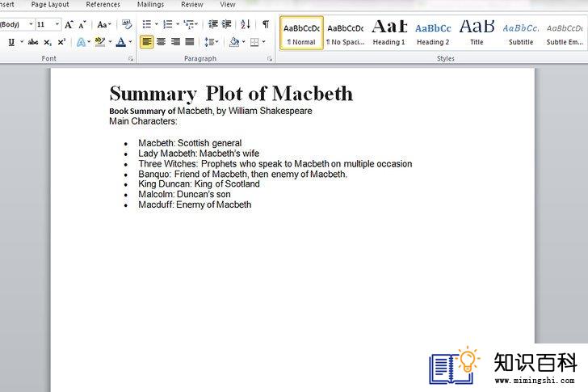Image resolution: width=588 pixels, height=392 pixels.
Task: Open the text highlight color dropdown arrow
Action: pyautogui.click(x=110, y=42)
